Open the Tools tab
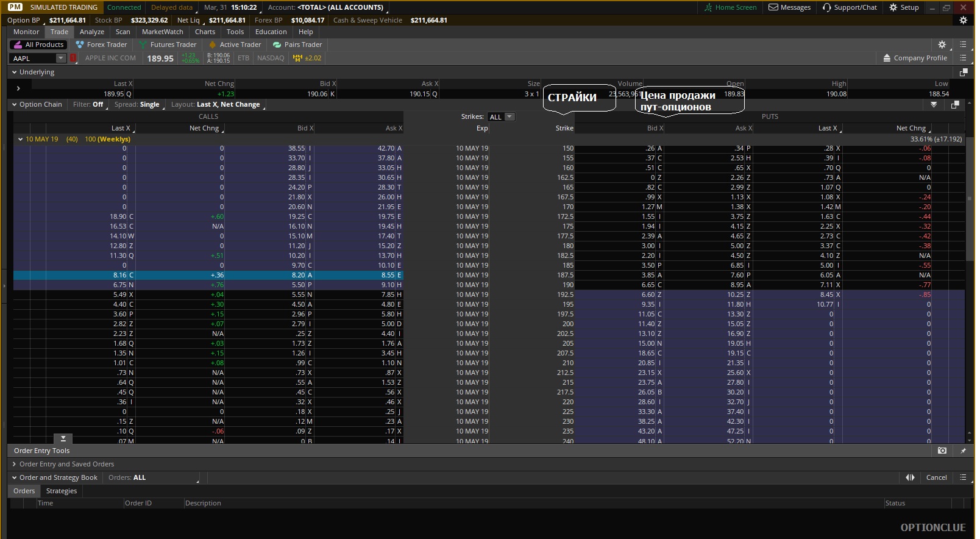 [235, 32]
